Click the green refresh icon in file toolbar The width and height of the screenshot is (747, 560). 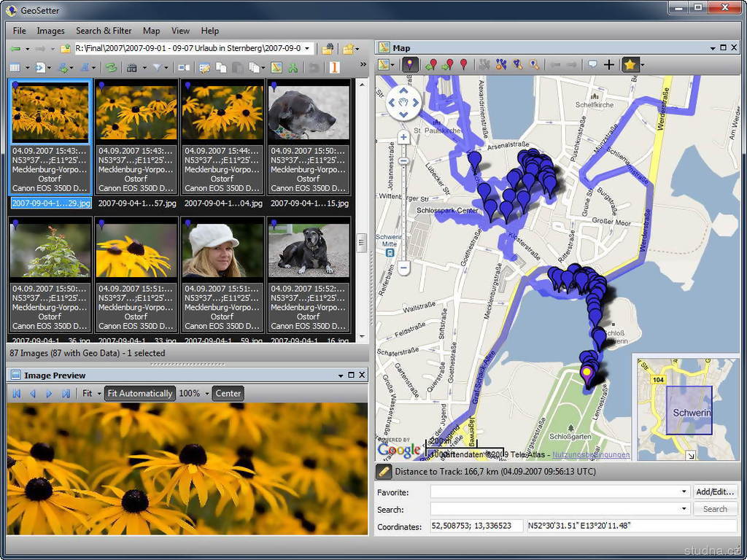[x=111, y=68]
